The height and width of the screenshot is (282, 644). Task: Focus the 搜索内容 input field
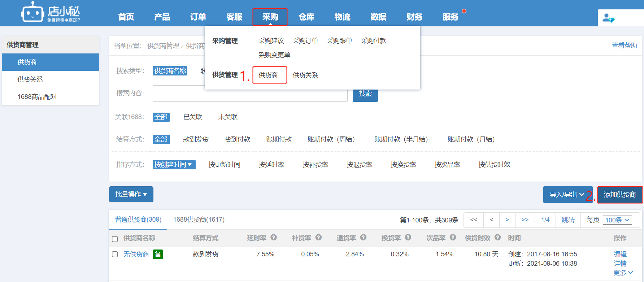click(x=250, y=94)
